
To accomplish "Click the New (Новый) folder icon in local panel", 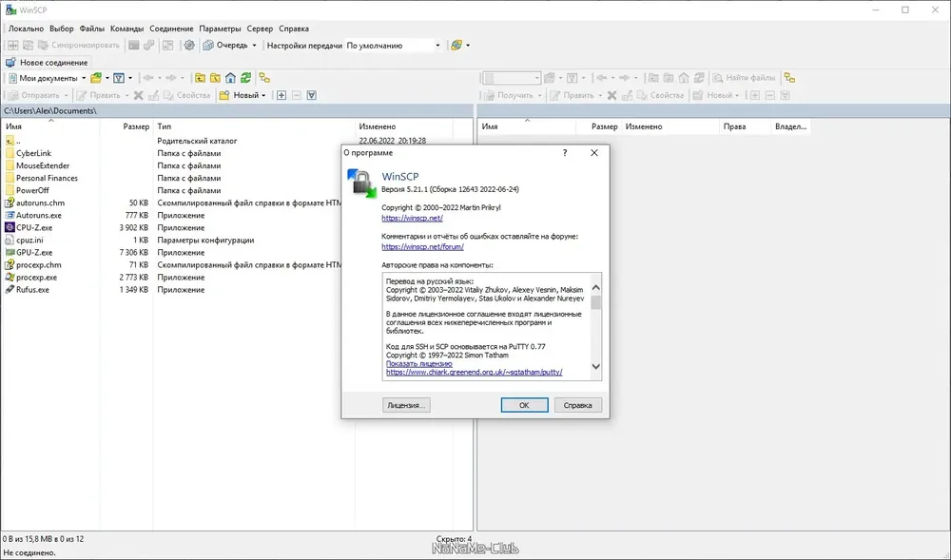I will [224, 95].
